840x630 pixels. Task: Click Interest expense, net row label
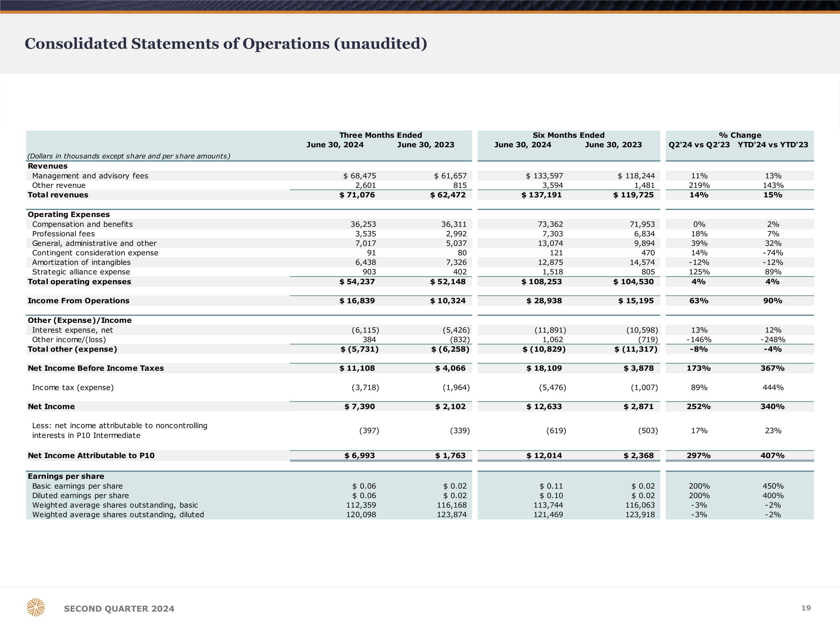point(73,330)
